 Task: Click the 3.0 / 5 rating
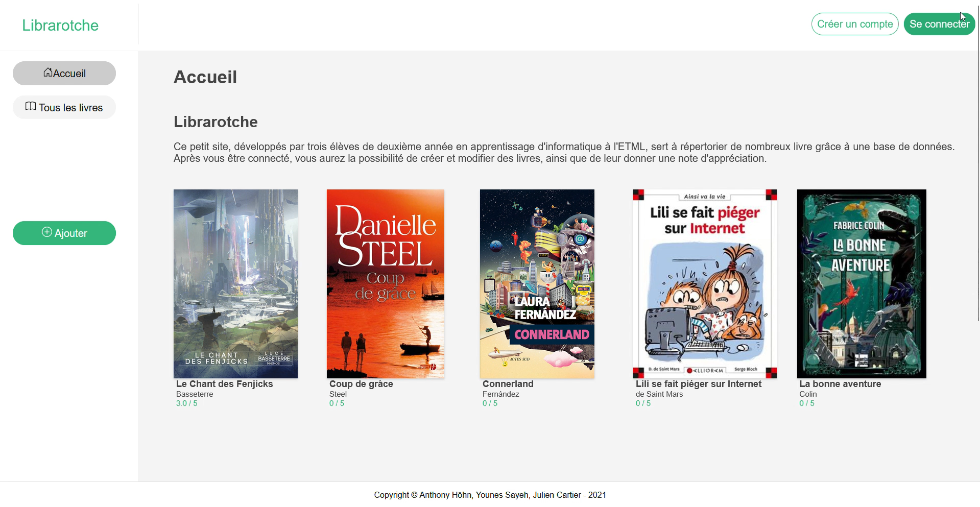187,403
